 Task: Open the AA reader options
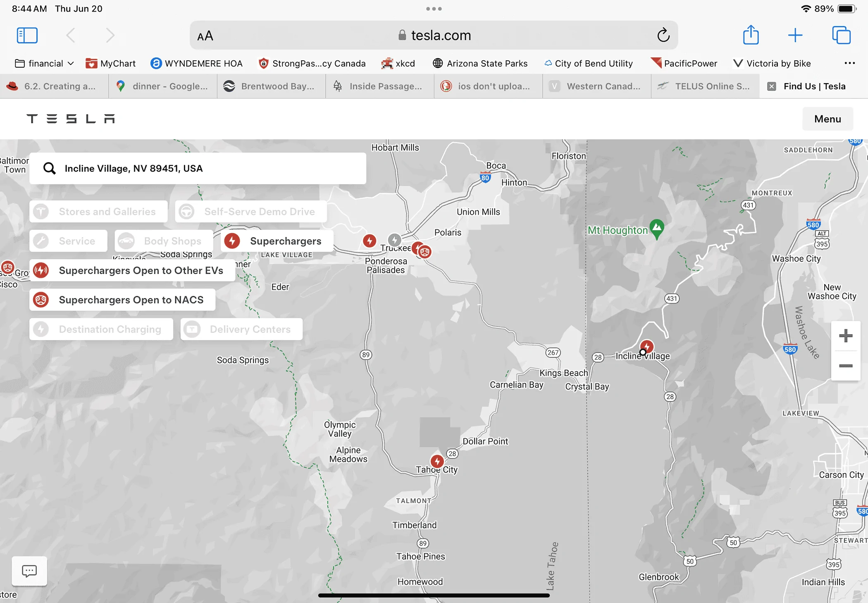205,36
